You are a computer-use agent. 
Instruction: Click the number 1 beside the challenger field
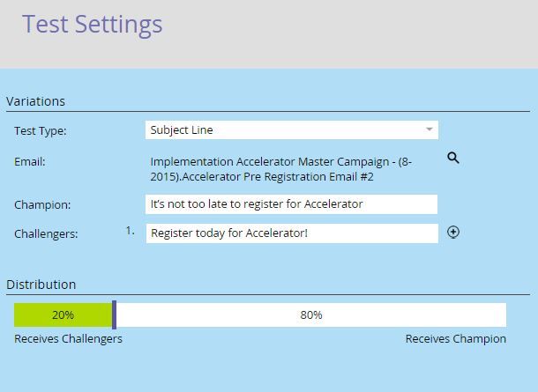(130, 231)
